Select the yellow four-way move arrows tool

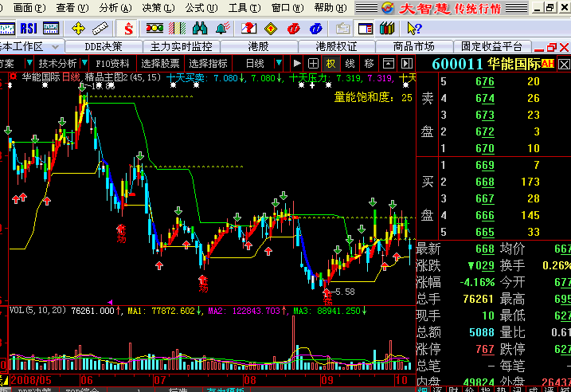pyautogui.click(x=78, y=29)
